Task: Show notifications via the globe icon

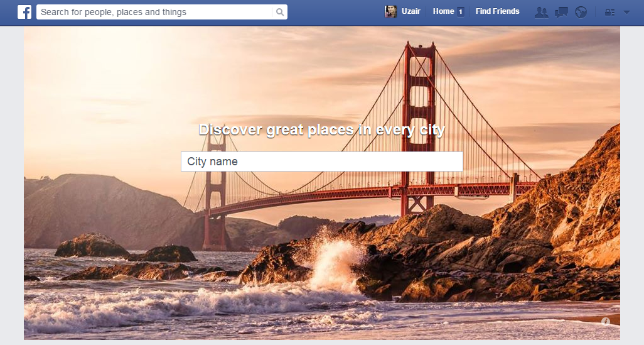Action: tap(581, 12)
